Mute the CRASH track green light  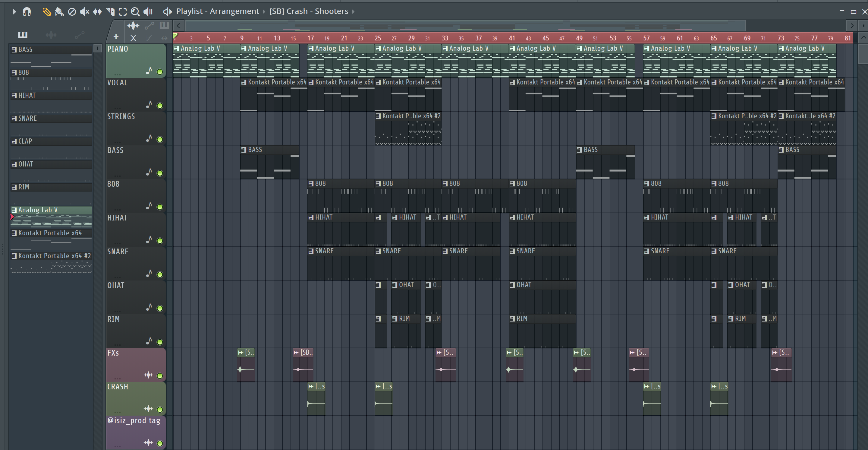pos(160,410)
